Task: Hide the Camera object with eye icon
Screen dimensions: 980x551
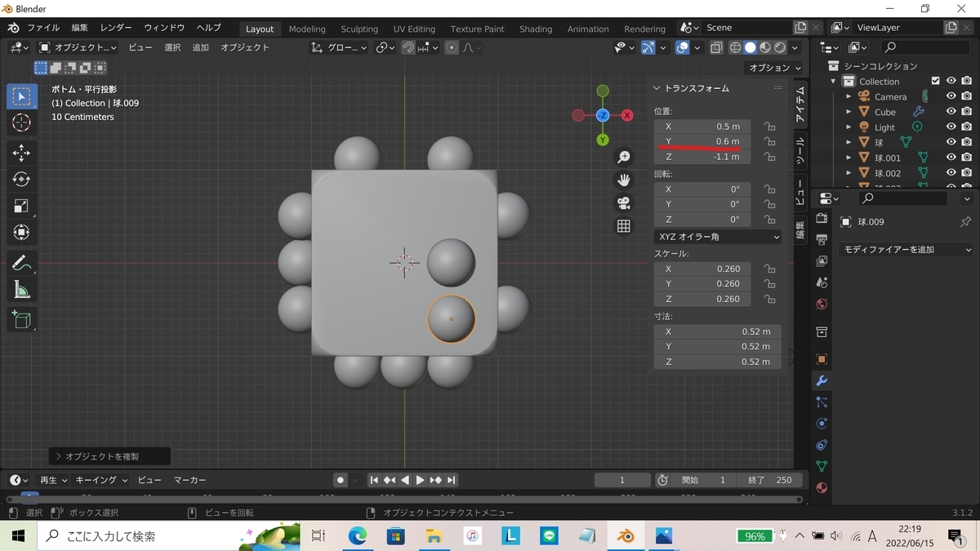Action: tap(951, 96)
